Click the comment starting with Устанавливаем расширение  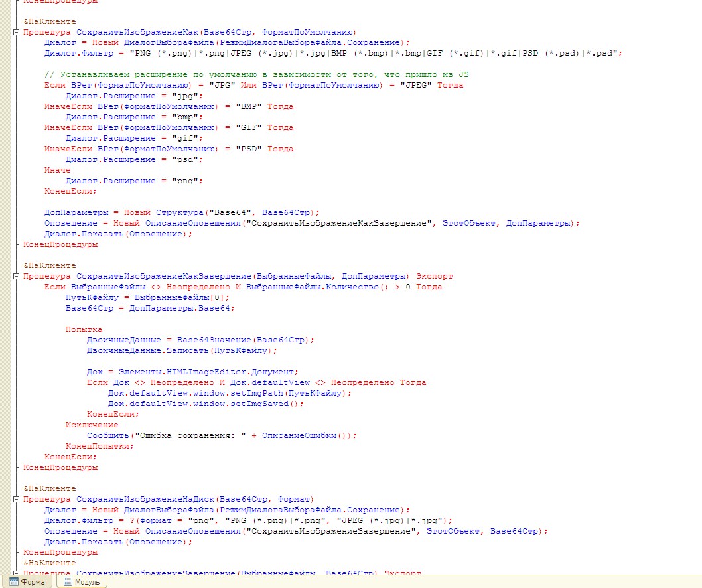pyautogui.click(x=257, y=74)
